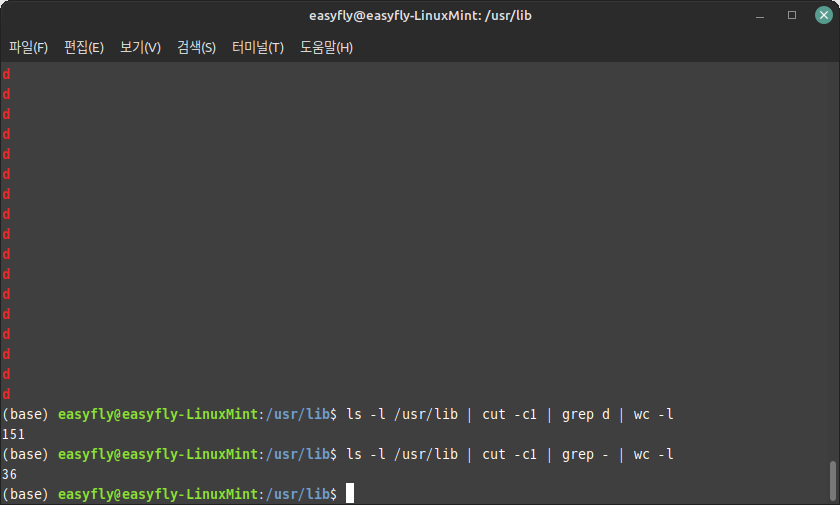Image resolution: width=840 pixels, height=505 pixels.
Task: Open the 보기(V) menu
Action: tap(140, 48)
